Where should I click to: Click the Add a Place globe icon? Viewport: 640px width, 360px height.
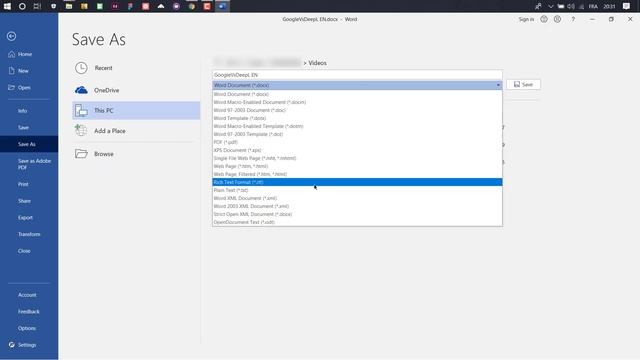tap(81, 131)
